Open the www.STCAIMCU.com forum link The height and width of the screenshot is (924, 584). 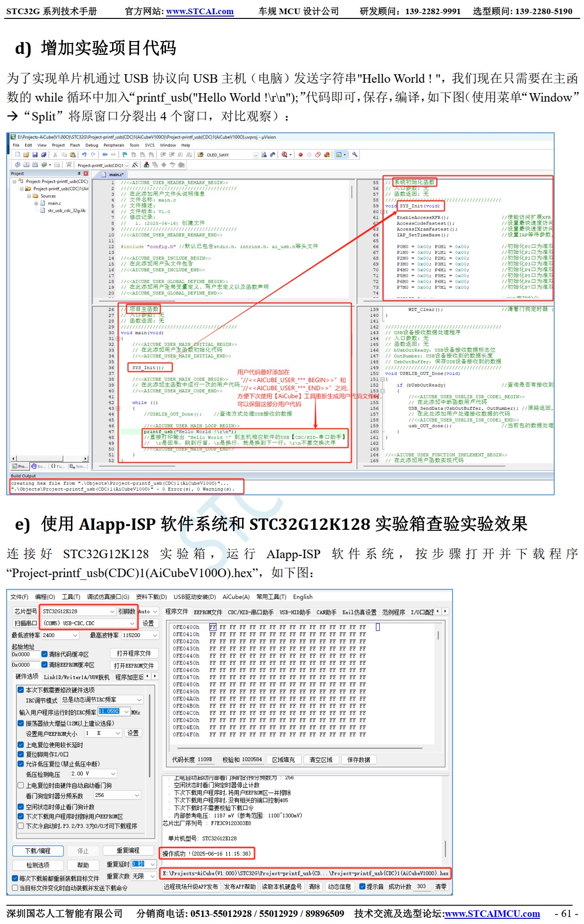(x=492, y=914)
